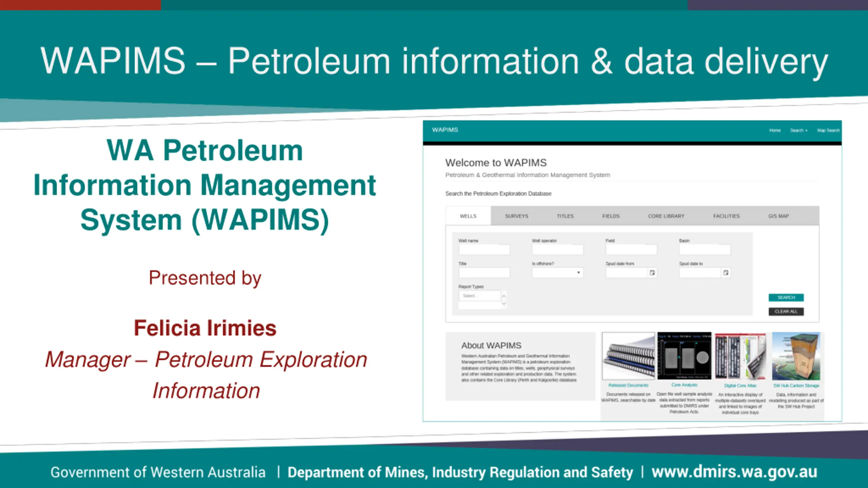This screenshot has height=488, width=868.
Task: Open the Core Analysis thumbnail
Action: click(684, 356)
